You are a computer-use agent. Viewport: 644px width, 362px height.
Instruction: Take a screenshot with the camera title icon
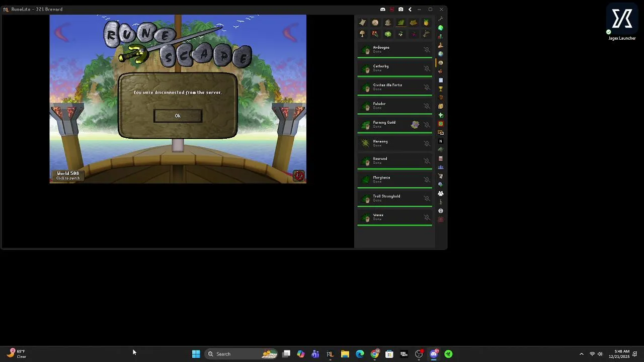click(x=400, y=9)
